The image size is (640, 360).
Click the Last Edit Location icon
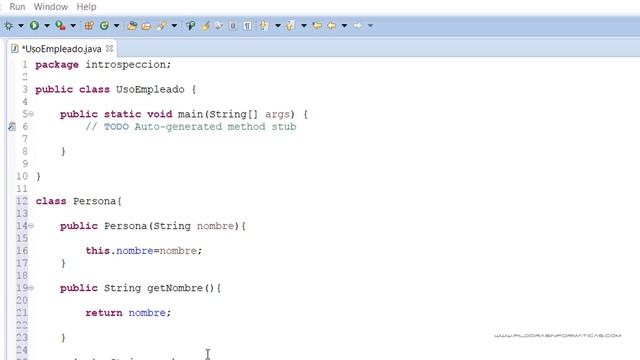coord(317,26)
